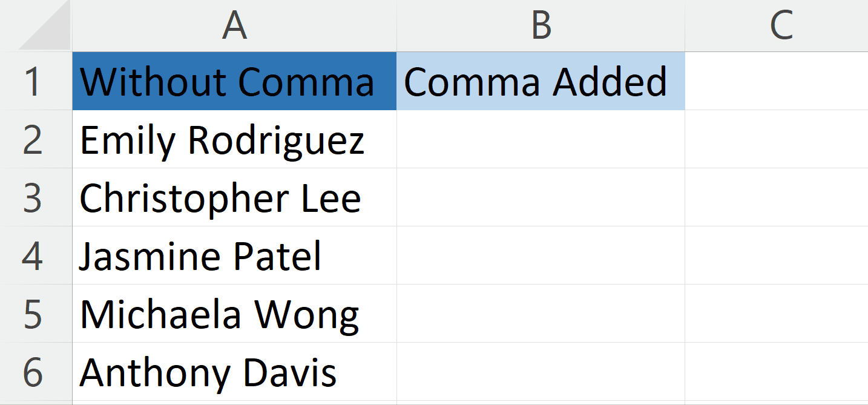Click cell B2 next to Emily Rodriguez

tap(540, 140)
